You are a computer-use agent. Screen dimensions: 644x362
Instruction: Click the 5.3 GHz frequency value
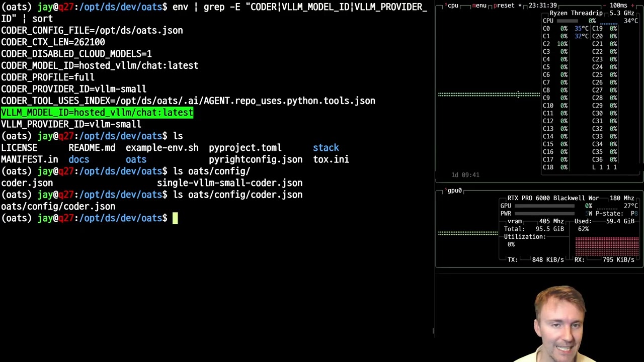[622, 13]
